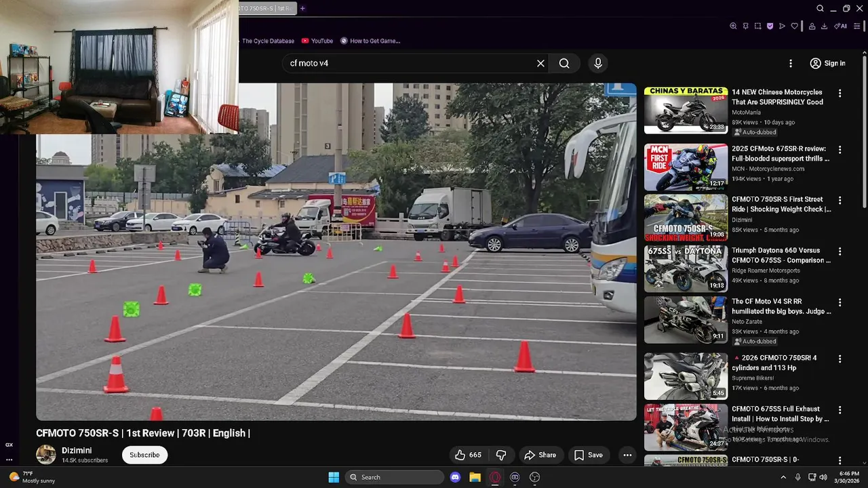Image resolution: width=868 pixels, height=488 pixels.
Task: Open 2025 CFMoto 675SR-R review thumbnail
Action: click(x=686, y=167)
